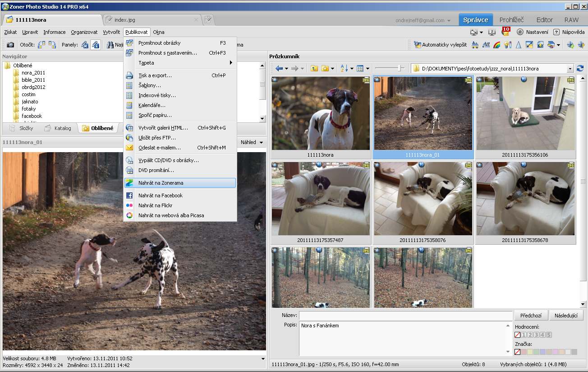Click the camera acquire icon in toolbar
588x372 pixels.
pyautogui.click(x=10, y=45)
